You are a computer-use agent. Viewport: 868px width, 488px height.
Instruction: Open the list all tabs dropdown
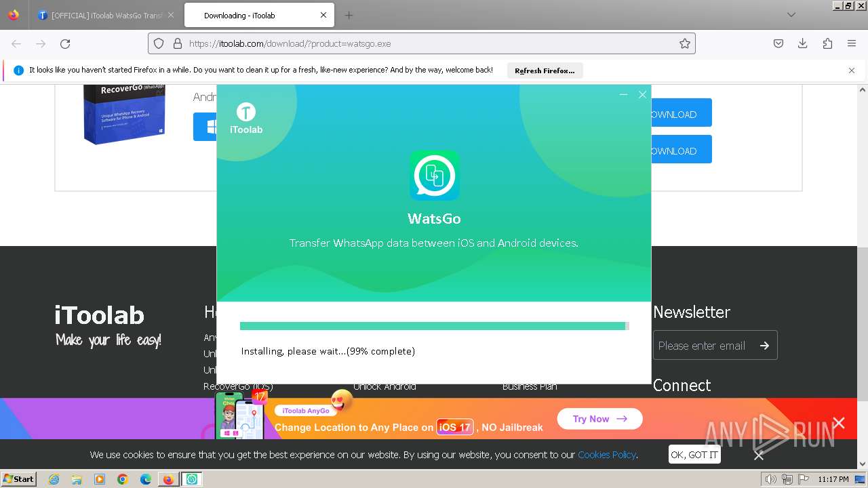791,15
